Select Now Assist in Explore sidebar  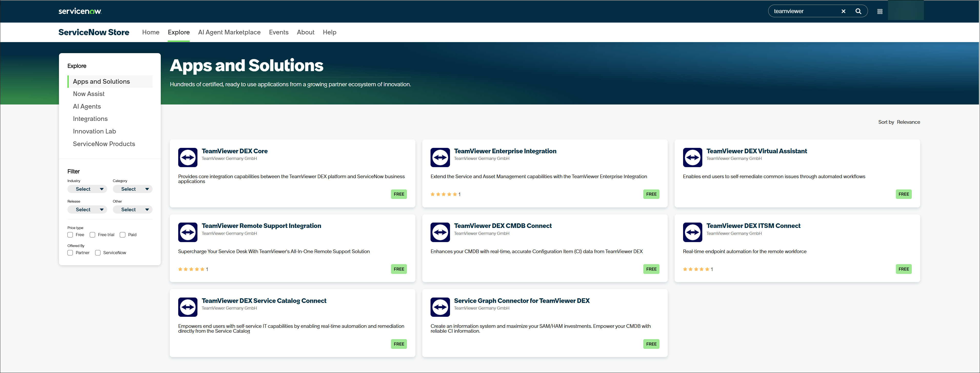tap(89, 94)
